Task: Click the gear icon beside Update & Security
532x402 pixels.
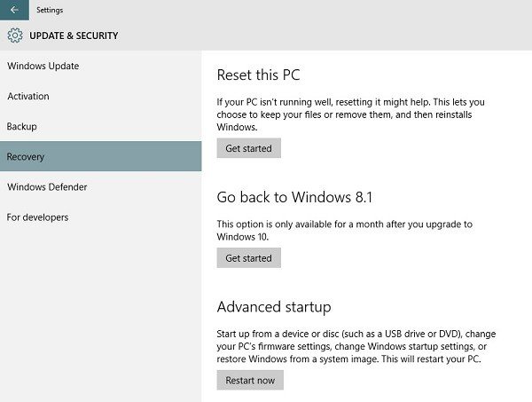Action: [14, 36]
